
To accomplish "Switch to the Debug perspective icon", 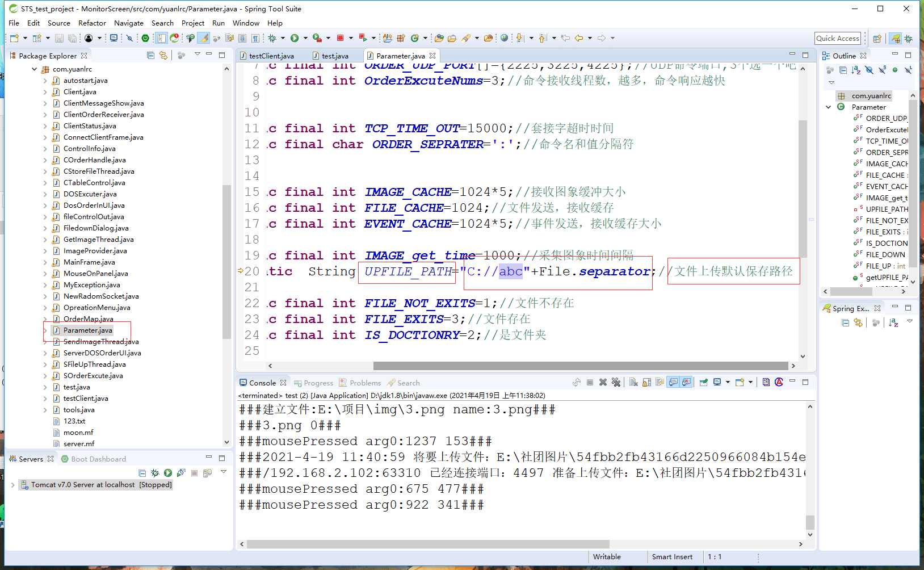I will tap(909, 38).
